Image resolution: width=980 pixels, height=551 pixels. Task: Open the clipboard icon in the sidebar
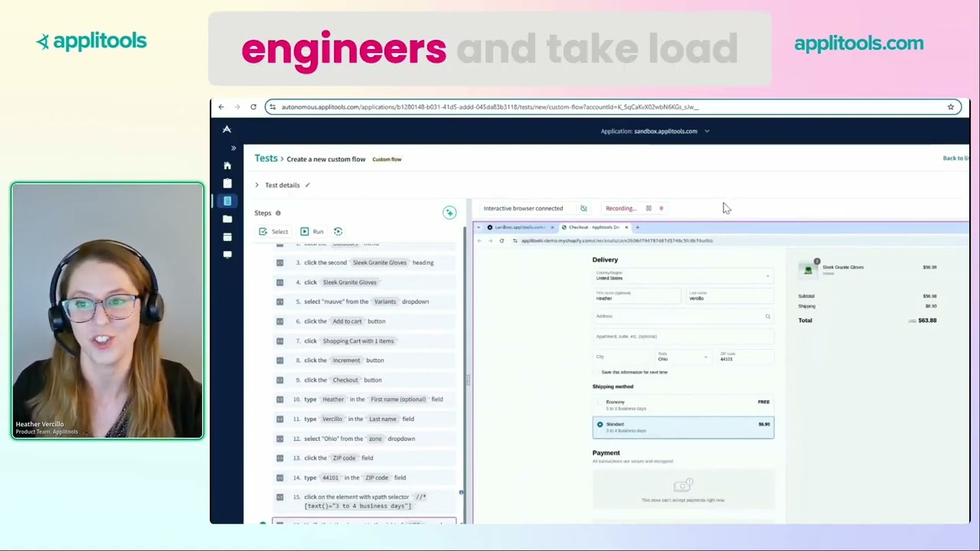click(227, 184)
